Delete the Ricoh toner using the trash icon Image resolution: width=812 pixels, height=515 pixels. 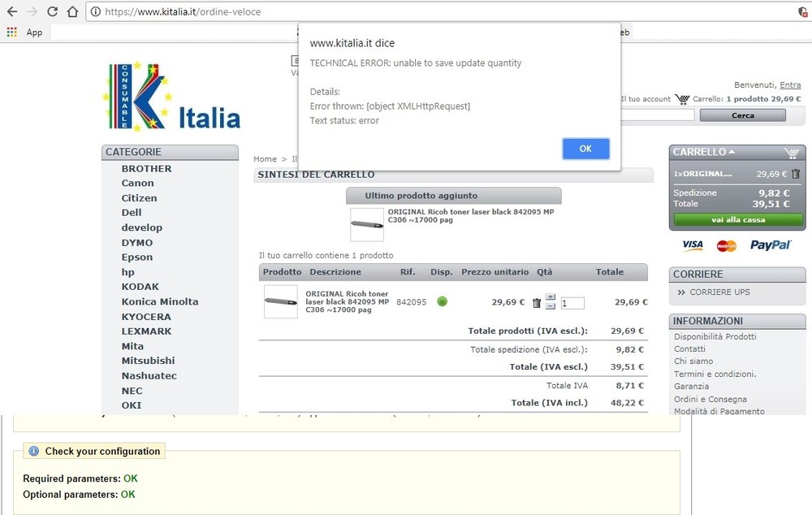[537, 301]
